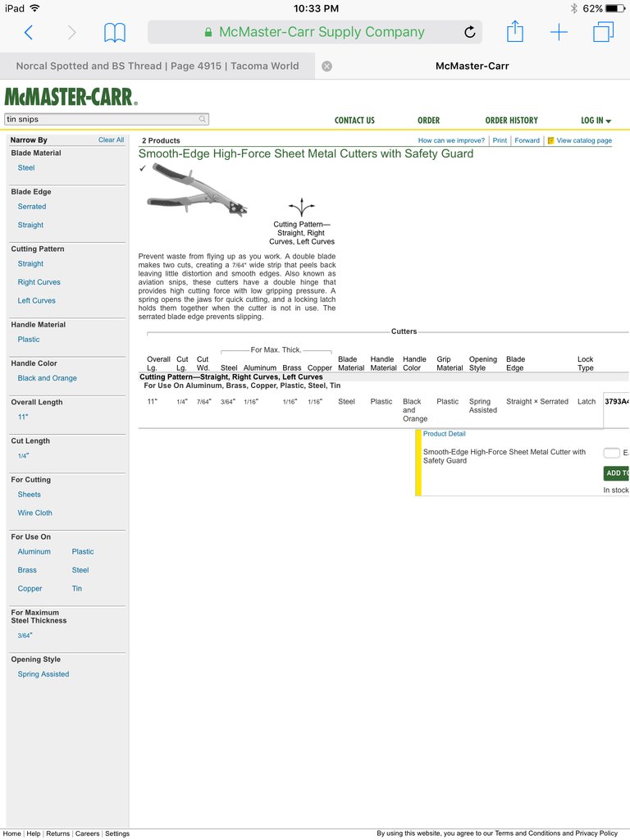The image size is (630, 840).
Task: Filter by Straight blade edge
Action: [30, 225]
